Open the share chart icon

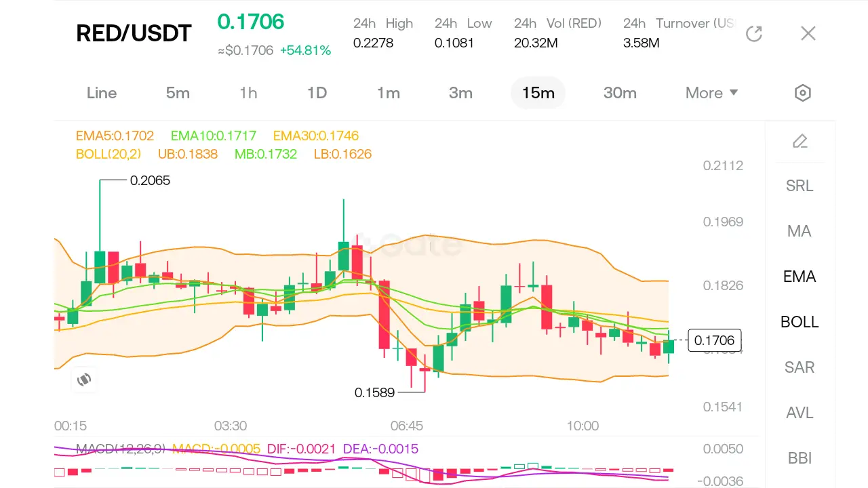(x=754, y=33)
